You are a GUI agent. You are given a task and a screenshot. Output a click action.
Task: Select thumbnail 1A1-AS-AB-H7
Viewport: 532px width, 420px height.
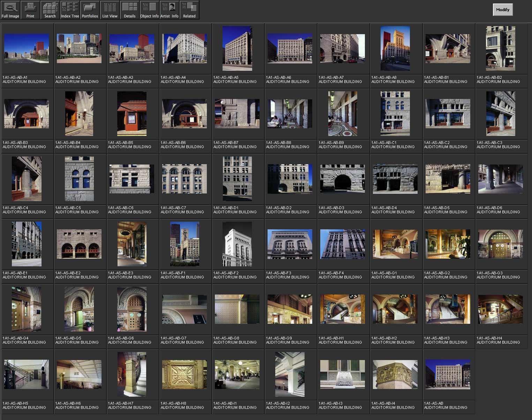[132, 374]
